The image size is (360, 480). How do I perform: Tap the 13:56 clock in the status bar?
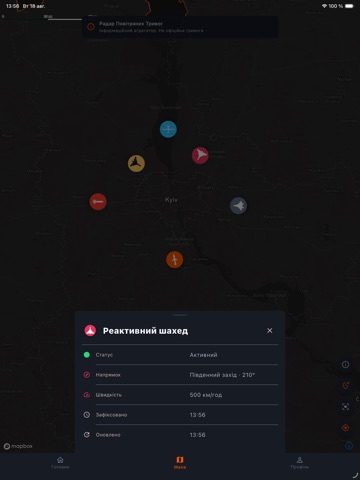[x=12, y=6]
